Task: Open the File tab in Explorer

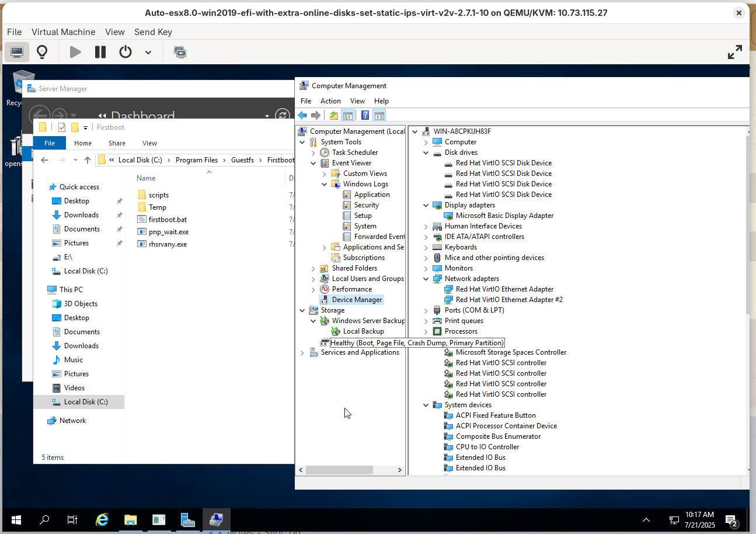Action: 50,143
